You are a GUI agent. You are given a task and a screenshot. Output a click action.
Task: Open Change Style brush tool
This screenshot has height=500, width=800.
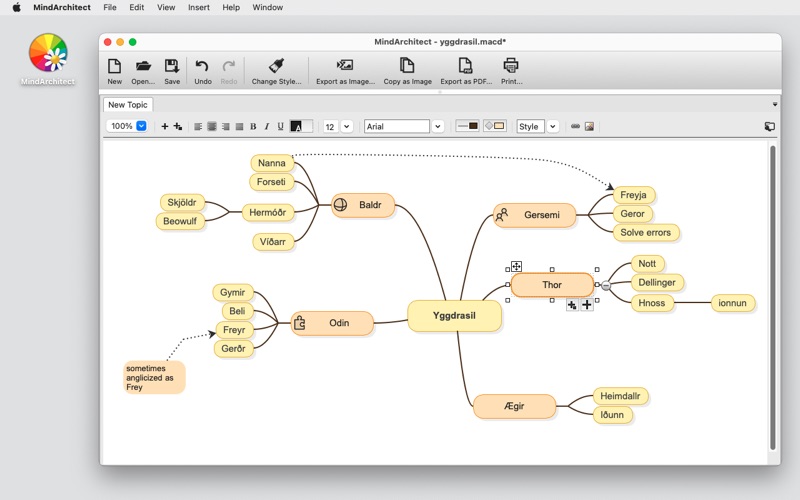pos(276,71)
